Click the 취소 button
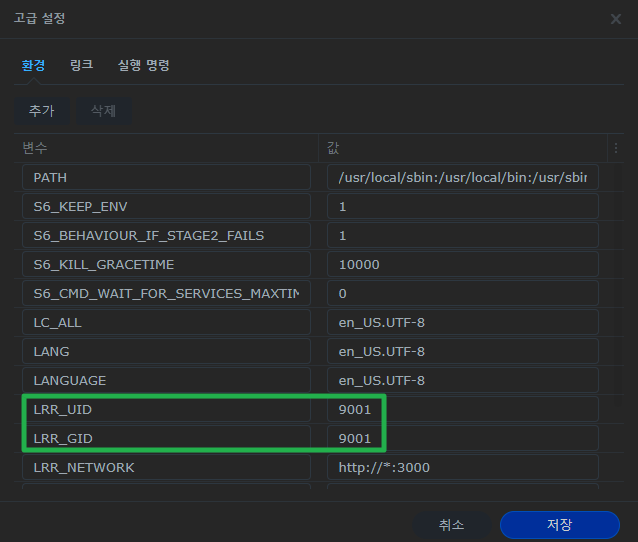 451,524
